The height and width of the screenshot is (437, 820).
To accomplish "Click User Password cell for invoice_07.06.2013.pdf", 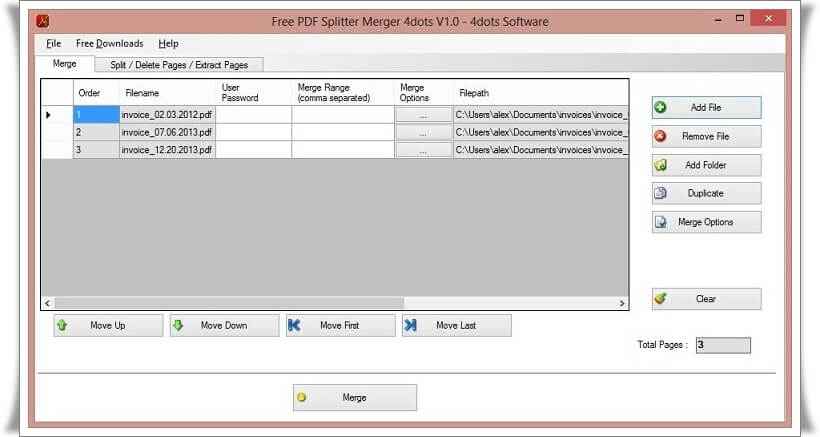I will (253, 132).
